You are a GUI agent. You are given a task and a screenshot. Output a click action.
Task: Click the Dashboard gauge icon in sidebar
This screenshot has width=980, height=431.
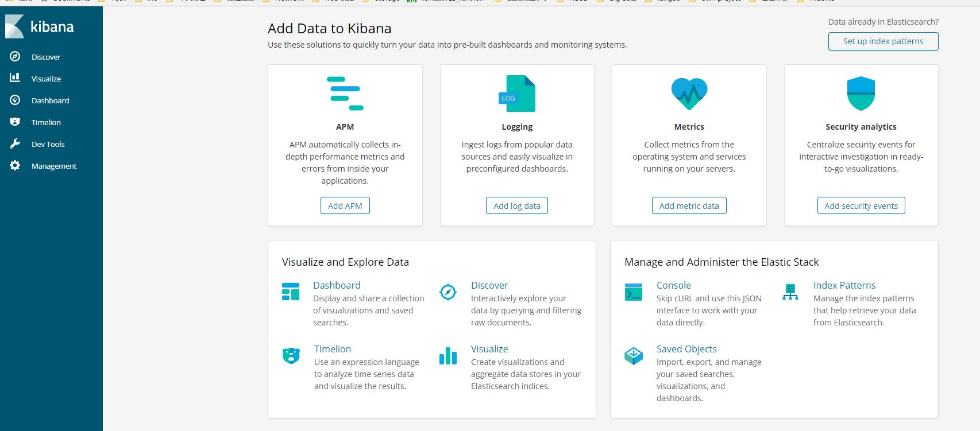pos(15,100)
